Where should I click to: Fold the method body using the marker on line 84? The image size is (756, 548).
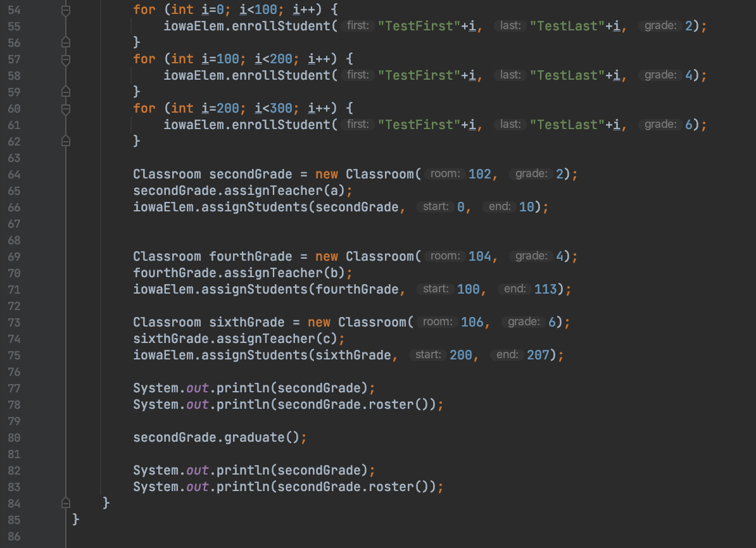[65, 502]
